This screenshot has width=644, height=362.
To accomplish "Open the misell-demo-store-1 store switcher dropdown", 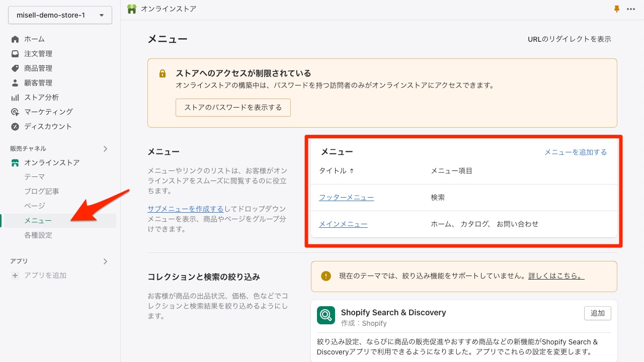I will coord(60,15).
